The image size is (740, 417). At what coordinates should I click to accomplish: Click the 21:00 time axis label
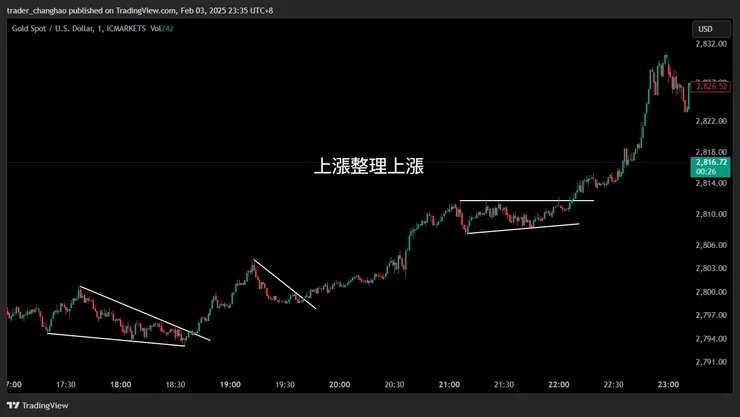tap(449, 385)
